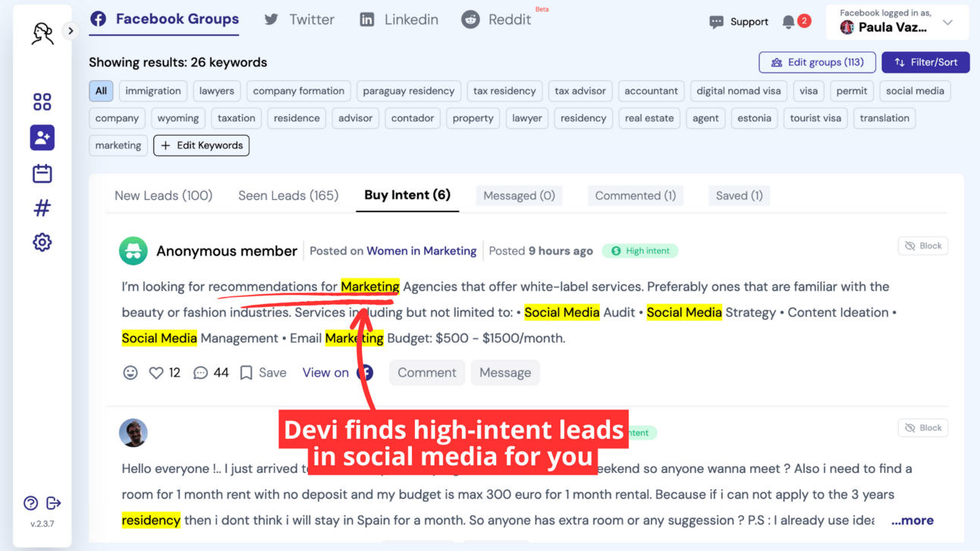Image resolution: width=980 pixels, height=551 pixels.
Task: Click the Edit groups (113) button
Action: point(817,62)
